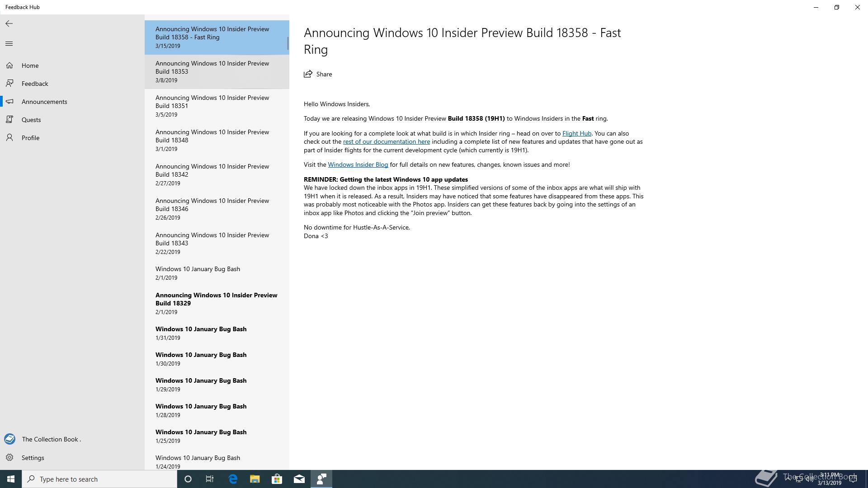
Task: Select Announcements in the sidebar
Action: click(72, 102)
